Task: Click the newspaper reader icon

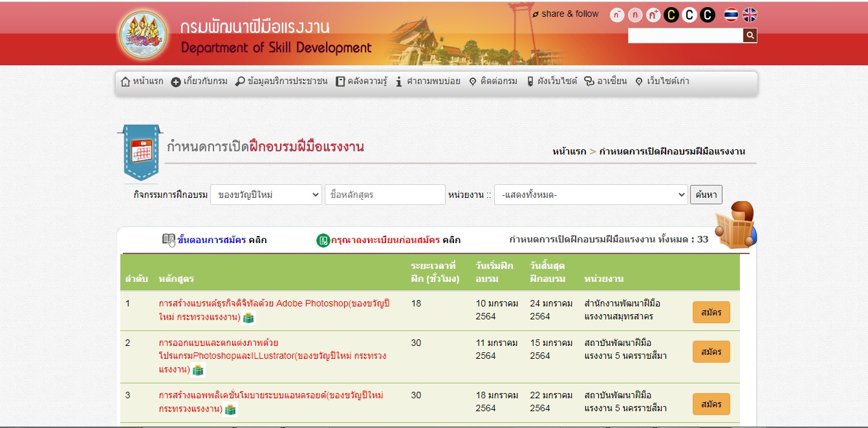Action: pos(736,225)
